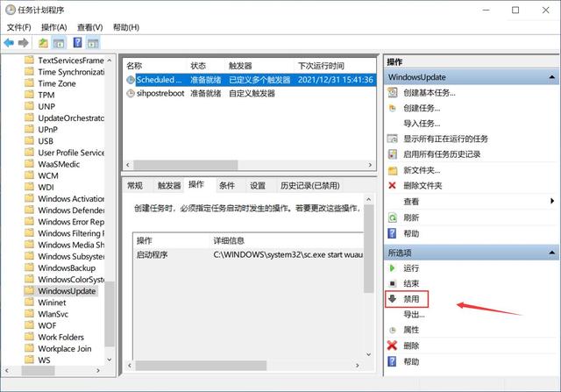This screenshot has width=561, height=392.
Task: Click the tree pane vertical scrollbar thumb
Action: tap(110, 314)
